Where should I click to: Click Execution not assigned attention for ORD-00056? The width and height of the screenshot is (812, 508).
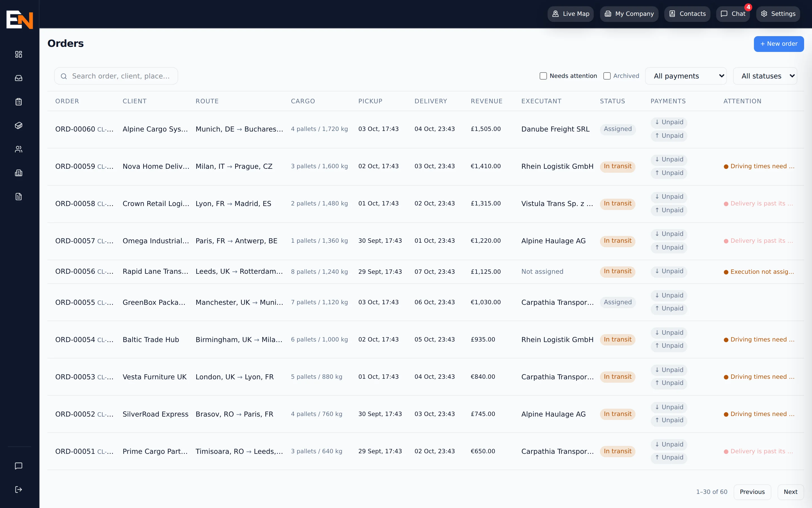759,272
